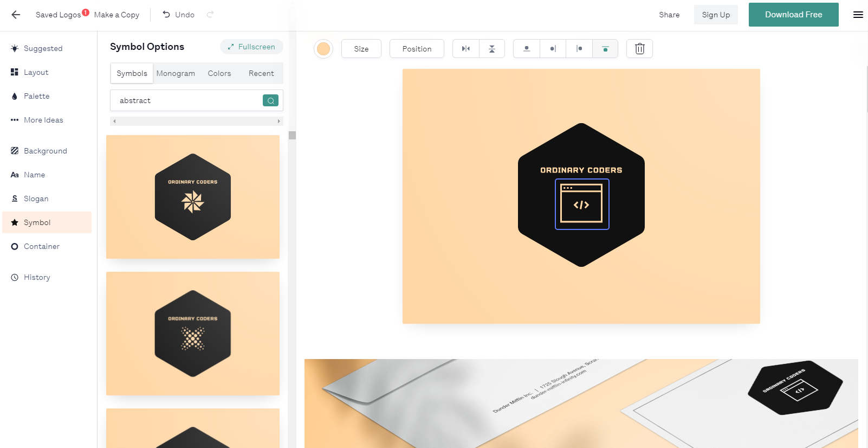The width and height of the screenshot is (868, 448).
Task: Click the ORDINARY CODERS logo text
Action: pos(581,170)
